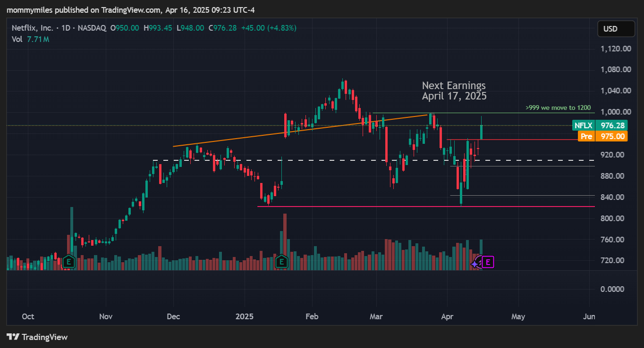
Task: Click the Oct label on time axis
Action: click(x=28, y=316)
